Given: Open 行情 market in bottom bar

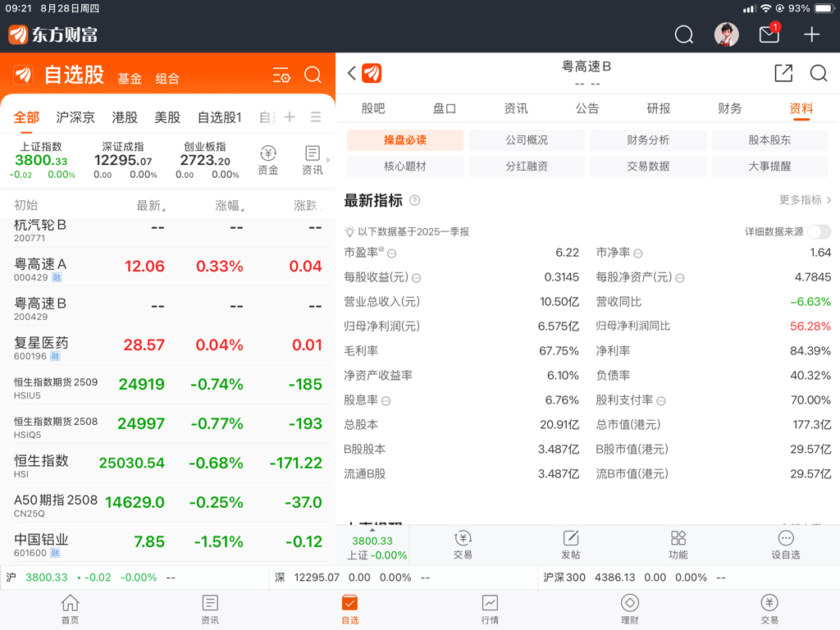Looking at the screenshot, I should 490,609.
